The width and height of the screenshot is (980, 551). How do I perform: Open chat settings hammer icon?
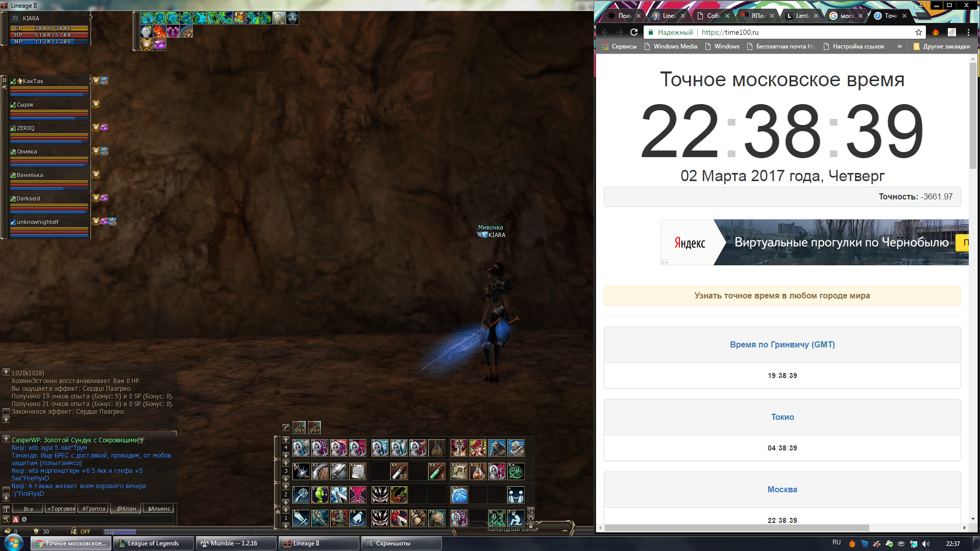[6, 519]
